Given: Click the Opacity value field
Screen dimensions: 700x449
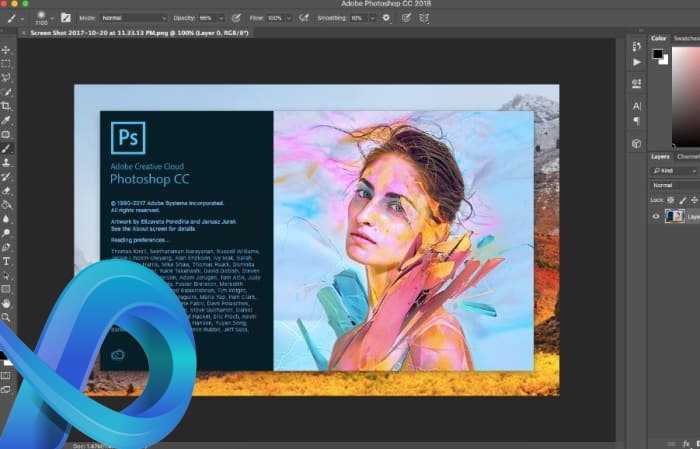Looking at the screenshot, I should click(x=206, y=18).
